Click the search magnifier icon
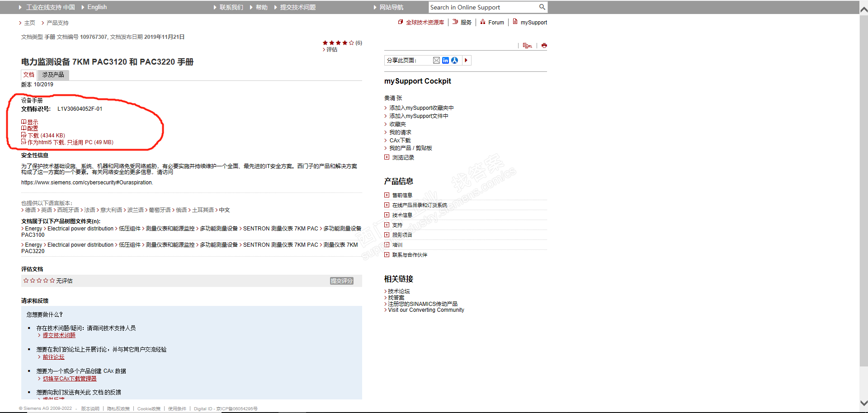This screenshot has width=868, height=413. 542,7
